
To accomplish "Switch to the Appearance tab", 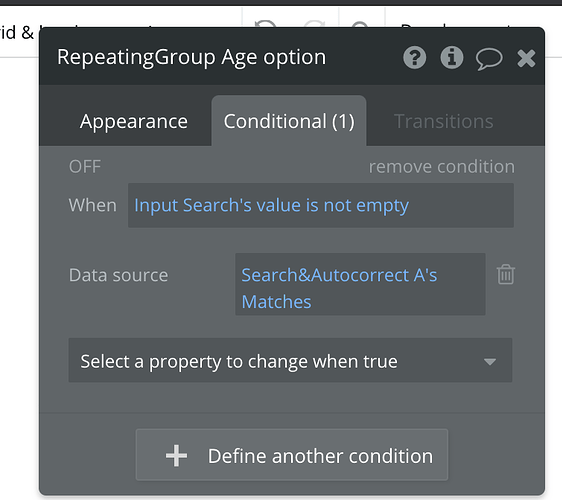I will pyautogui.click(x=134, y=121).
